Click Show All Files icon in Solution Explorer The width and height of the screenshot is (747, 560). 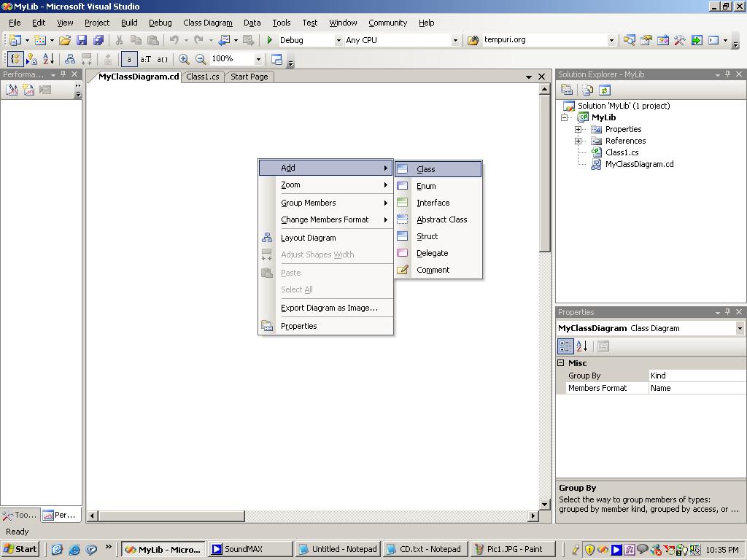588,90
